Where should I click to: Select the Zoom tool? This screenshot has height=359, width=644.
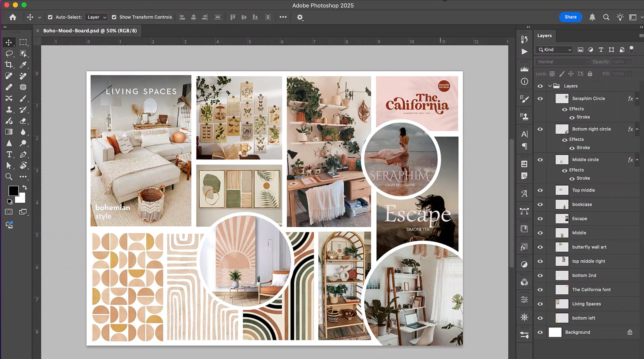[x=9, y=176]
